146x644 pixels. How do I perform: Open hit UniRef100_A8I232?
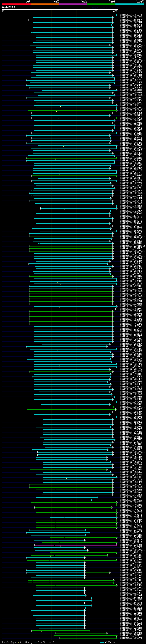click(131, 15)
